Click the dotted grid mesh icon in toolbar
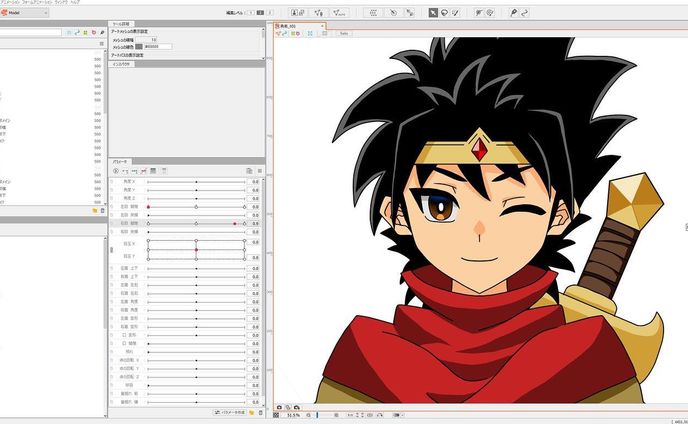This screenshot has height=424, width=688. pos(373,13)
